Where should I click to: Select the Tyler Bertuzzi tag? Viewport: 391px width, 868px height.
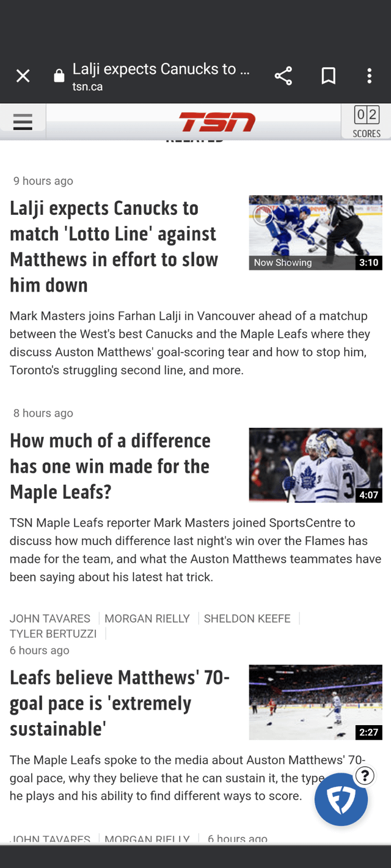point(53,634)
